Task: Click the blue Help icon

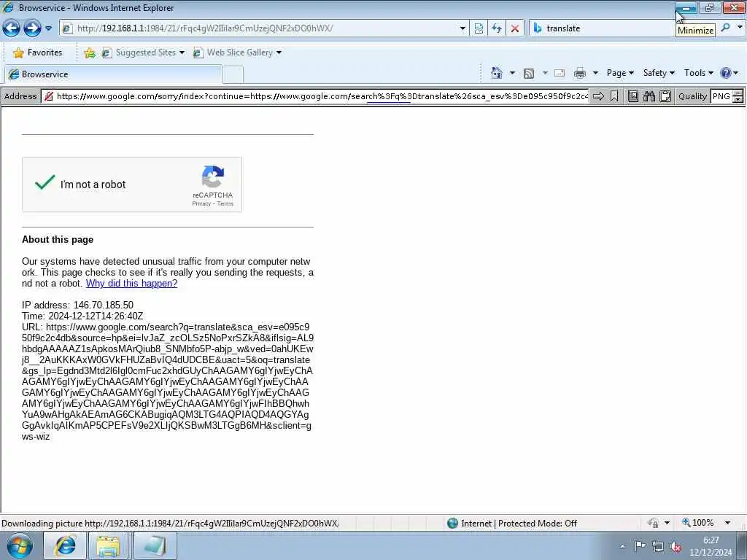Action: pos(726,73)
